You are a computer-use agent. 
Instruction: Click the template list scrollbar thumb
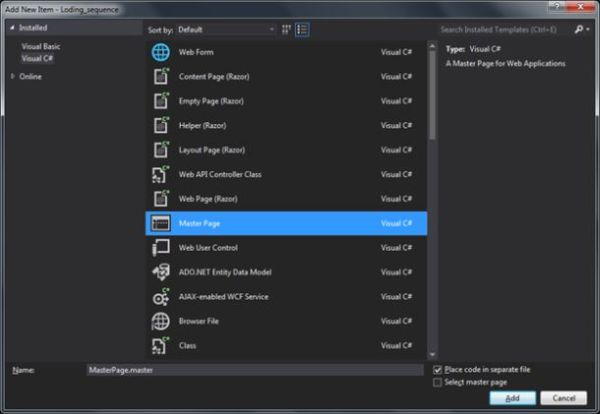tap(432, 95)
